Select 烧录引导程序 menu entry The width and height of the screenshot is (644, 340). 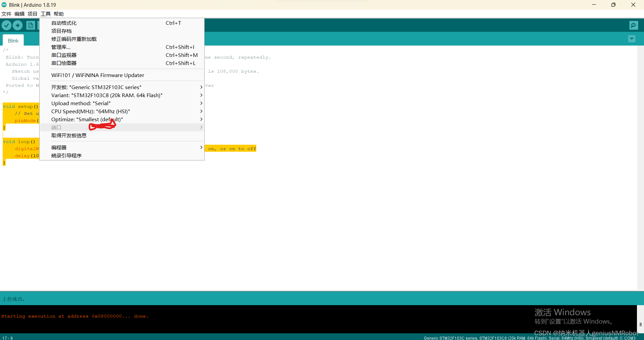tap(122, 156)
